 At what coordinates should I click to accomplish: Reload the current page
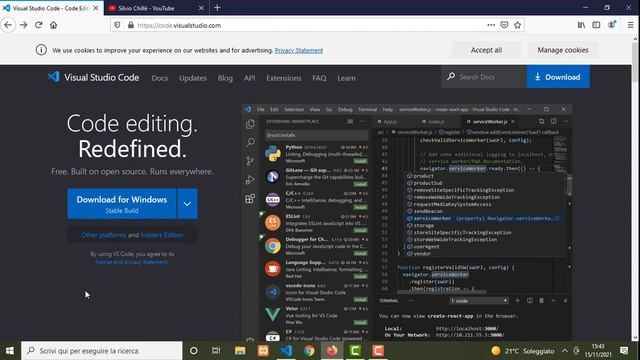(38, 25)
